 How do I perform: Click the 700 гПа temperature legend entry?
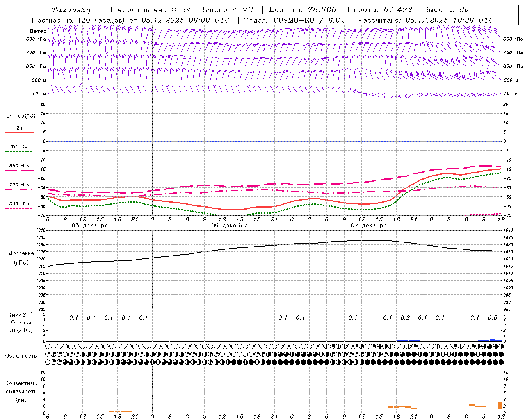click(19, 185)
